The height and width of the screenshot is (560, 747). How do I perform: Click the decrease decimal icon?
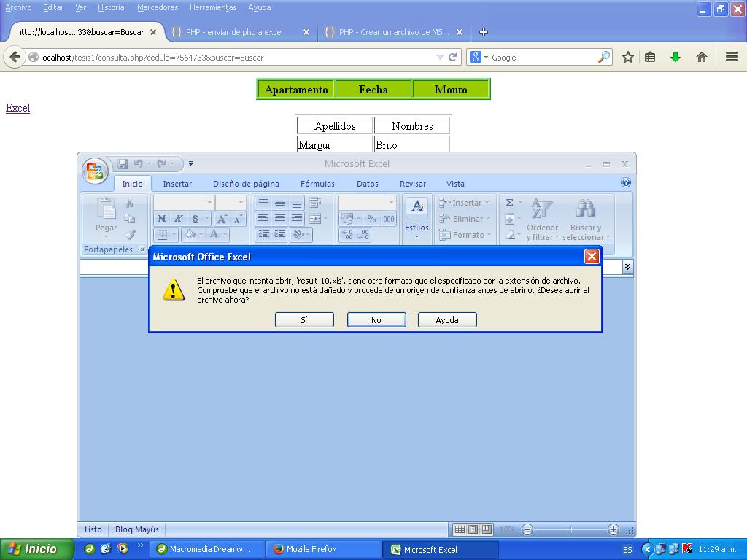click(363, 234)
